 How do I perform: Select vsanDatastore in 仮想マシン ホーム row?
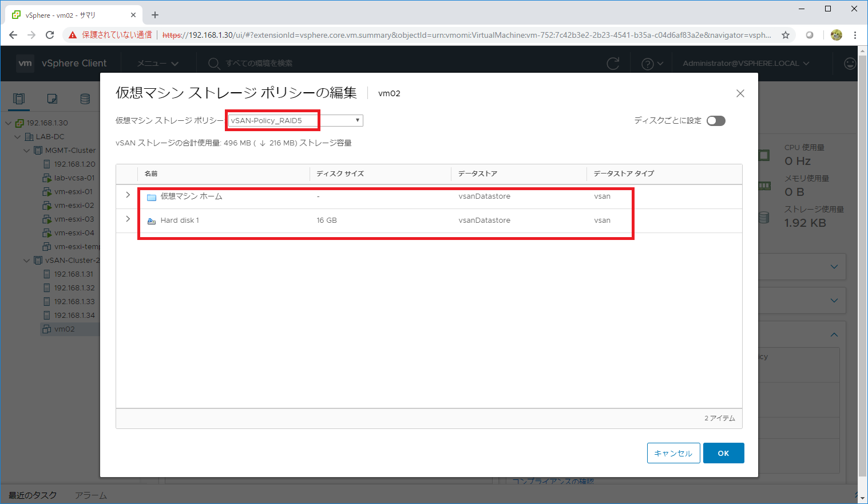(484, 196)
